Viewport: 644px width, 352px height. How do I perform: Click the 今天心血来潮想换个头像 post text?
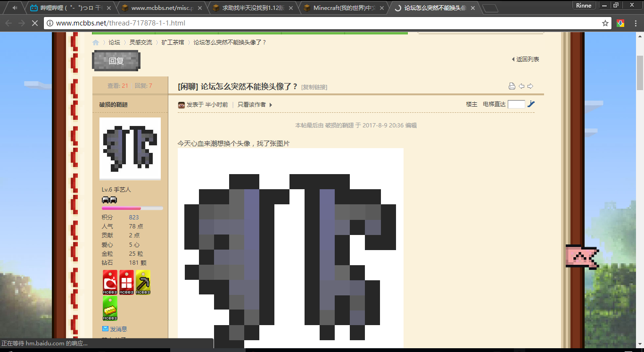(233, 143)
